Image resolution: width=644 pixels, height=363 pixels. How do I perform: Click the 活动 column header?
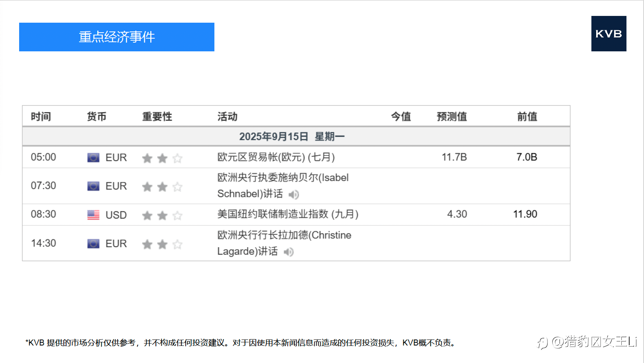(x=228, y=117)
